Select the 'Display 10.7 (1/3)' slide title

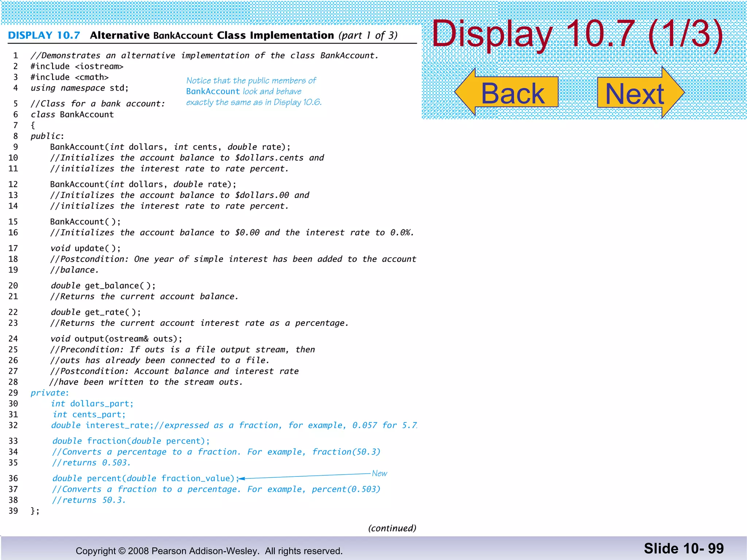[577, 34]
